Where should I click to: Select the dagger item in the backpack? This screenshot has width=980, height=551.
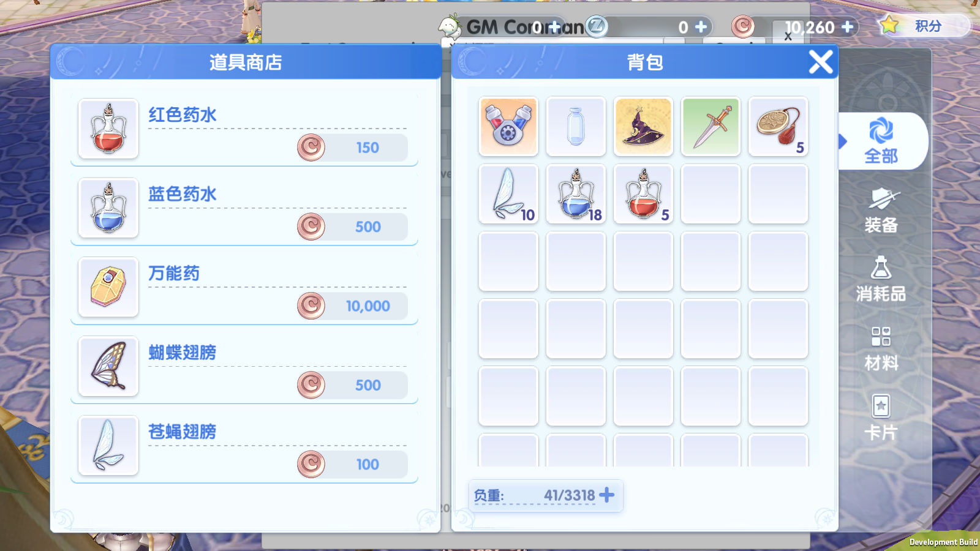pos(710,126)
